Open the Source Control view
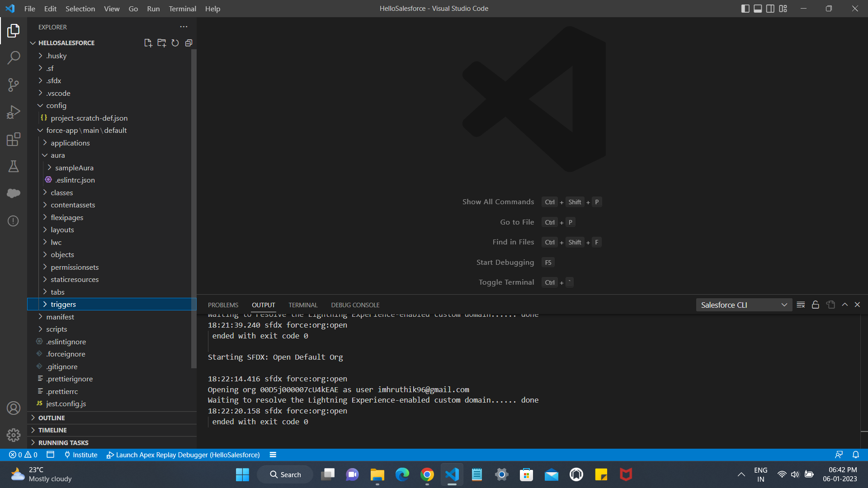The image size is (868, 488). coord(14,84)
